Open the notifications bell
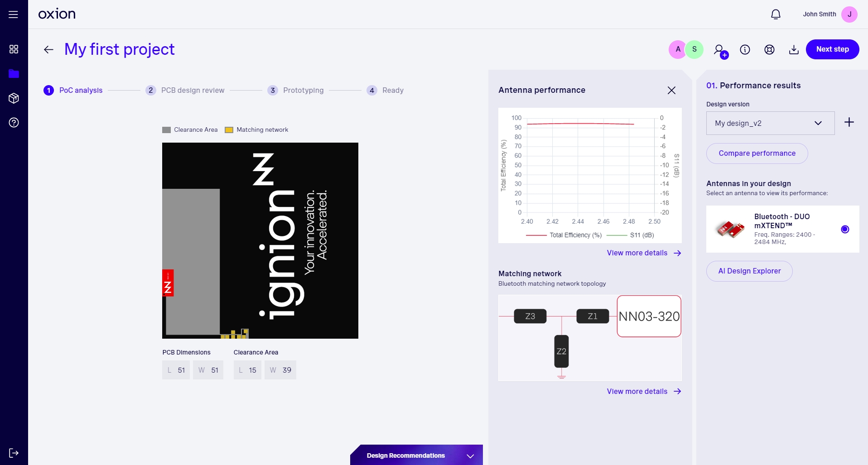The height and width of the screenshot is (465, 868). 776,14
